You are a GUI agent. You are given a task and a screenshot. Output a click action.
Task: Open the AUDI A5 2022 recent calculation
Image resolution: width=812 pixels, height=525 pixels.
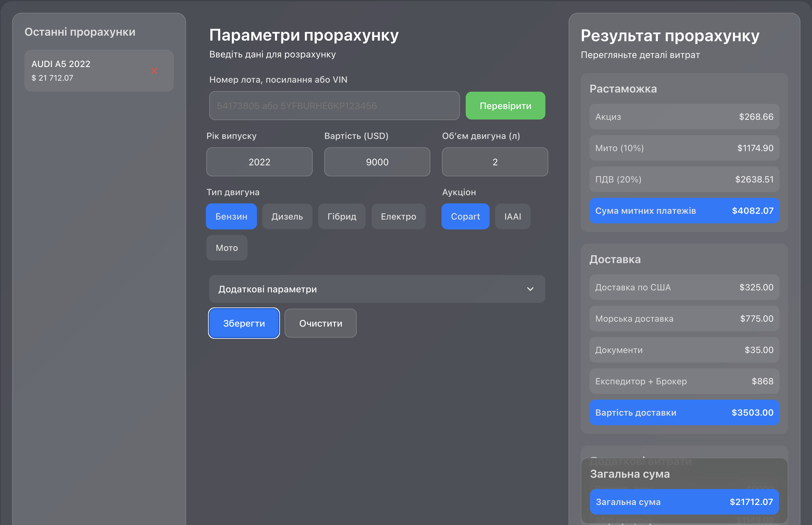click(x=85, y=70)
